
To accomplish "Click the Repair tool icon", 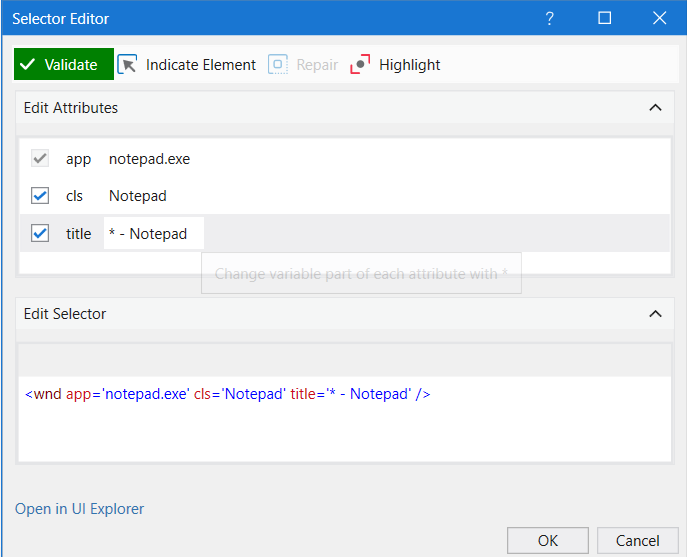I will [278, 65].
